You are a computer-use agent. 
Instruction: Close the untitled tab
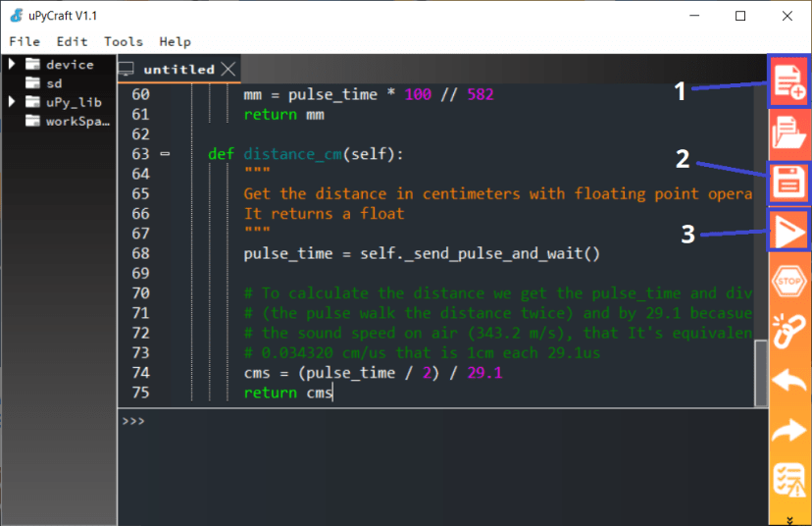tap(228, 69)
